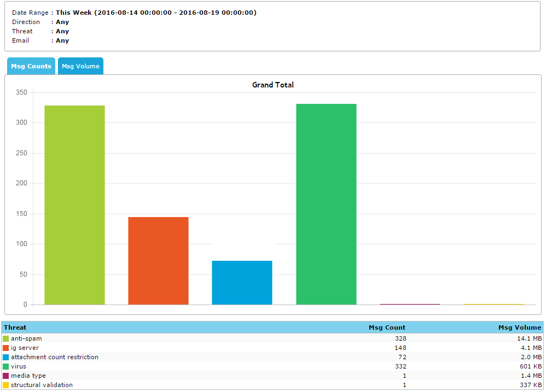Click the anti-spam legend color swatch
Image resolution: width=546 pixels, height=392 pixels.
[x=6, y=339]
